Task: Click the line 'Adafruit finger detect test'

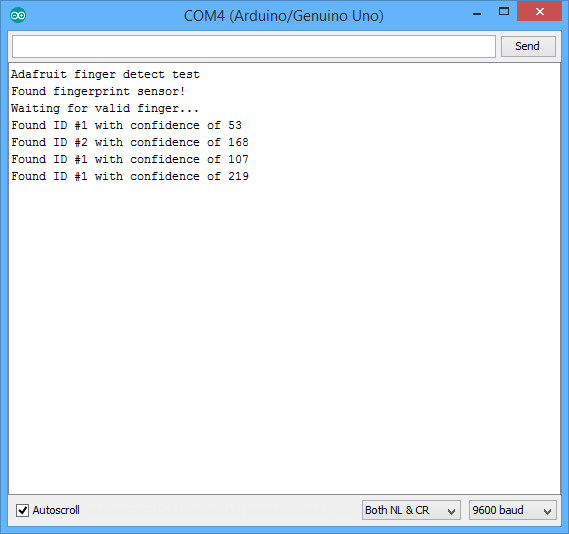Action: pos(105,74)
